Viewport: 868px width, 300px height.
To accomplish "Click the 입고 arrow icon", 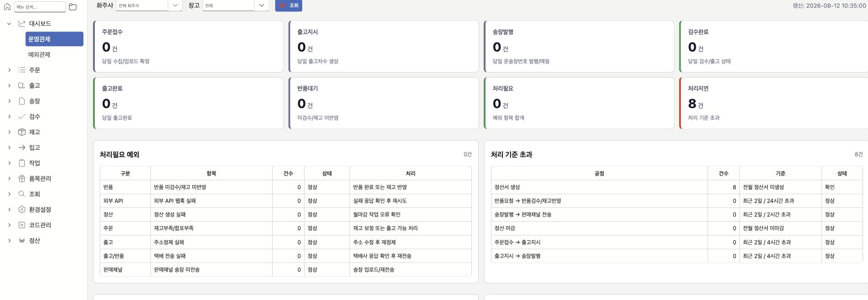I will (x=21, y=147).
